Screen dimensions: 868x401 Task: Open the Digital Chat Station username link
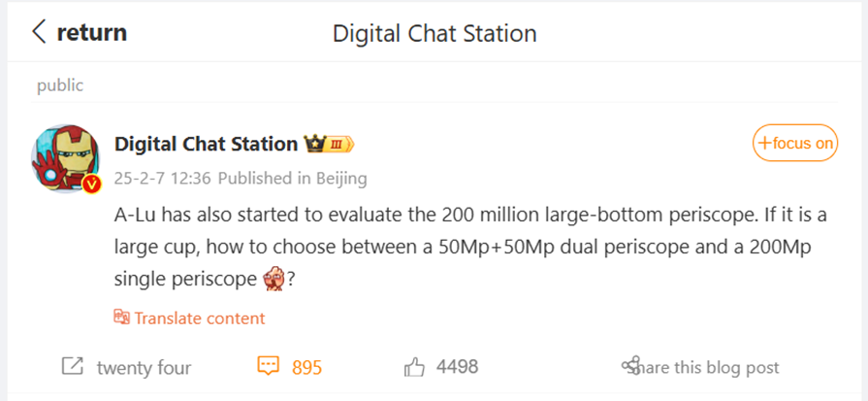206,144
